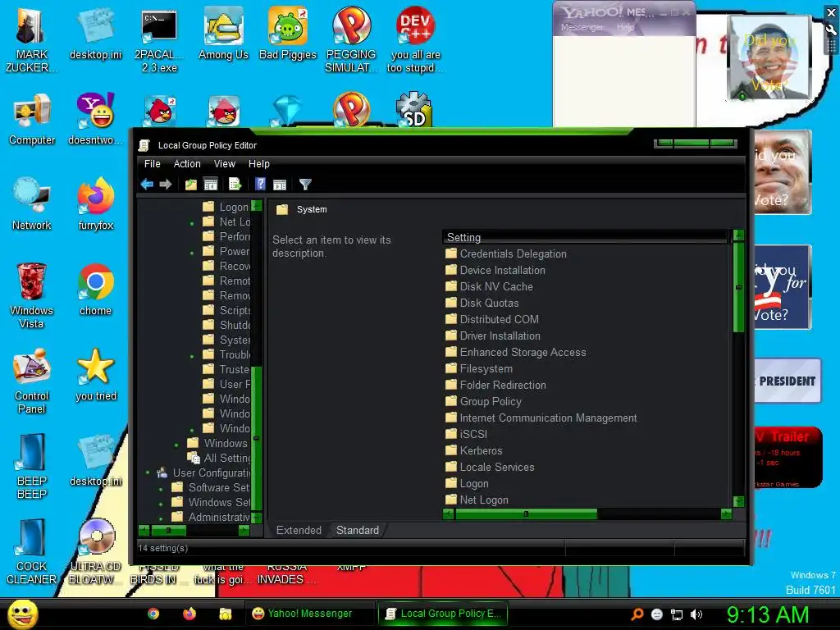
Task: Select the chome Chrome desktop icon
Action: pos(96,290)
